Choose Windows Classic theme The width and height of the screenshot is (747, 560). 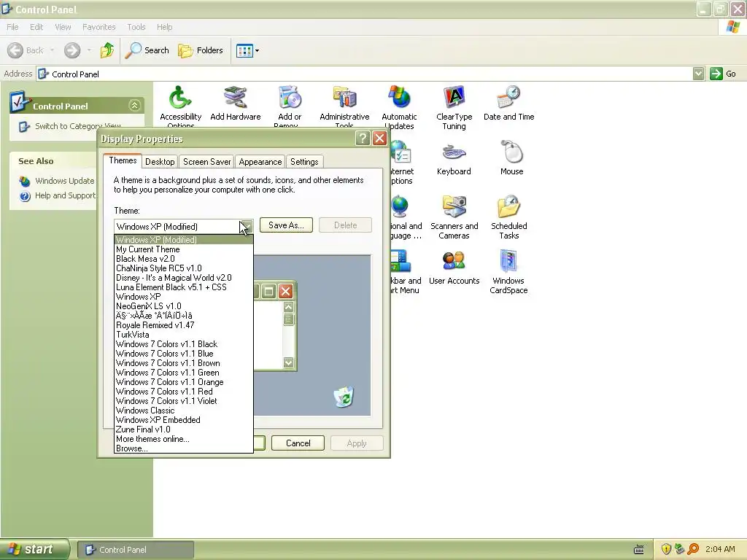pos(183,411)
